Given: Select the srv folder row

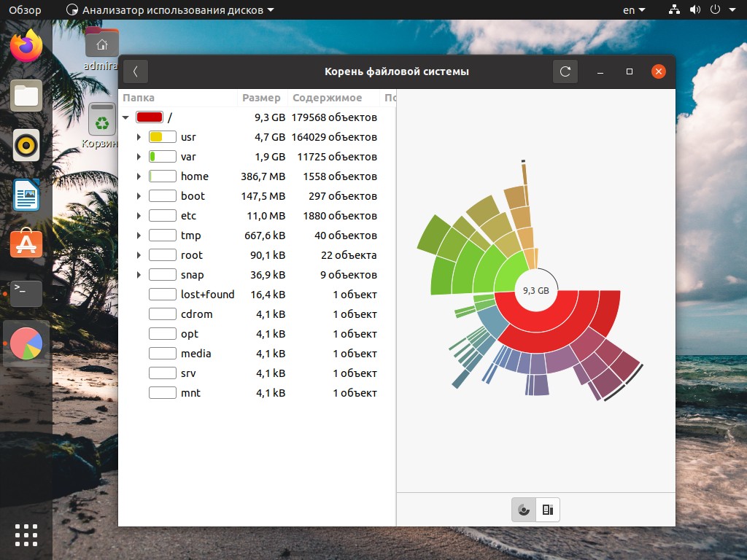Looking at the screenshot, I should click(x=258, y=373).
